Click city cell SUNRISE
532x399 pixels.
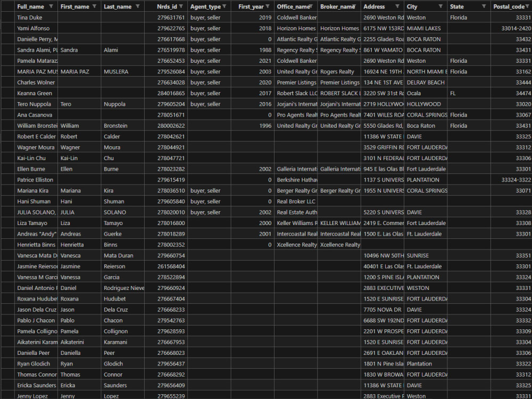pos(426,255)
